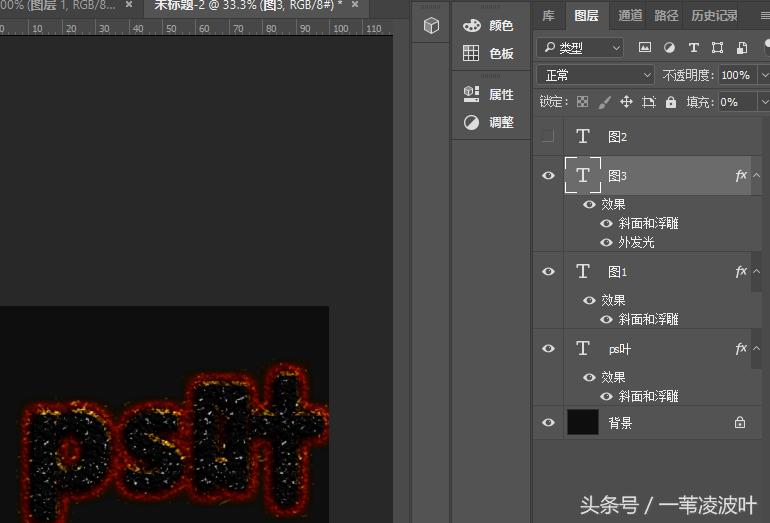Lock image pixels brush icon
This screenshot has height=523, width=770.
(605, 102)
